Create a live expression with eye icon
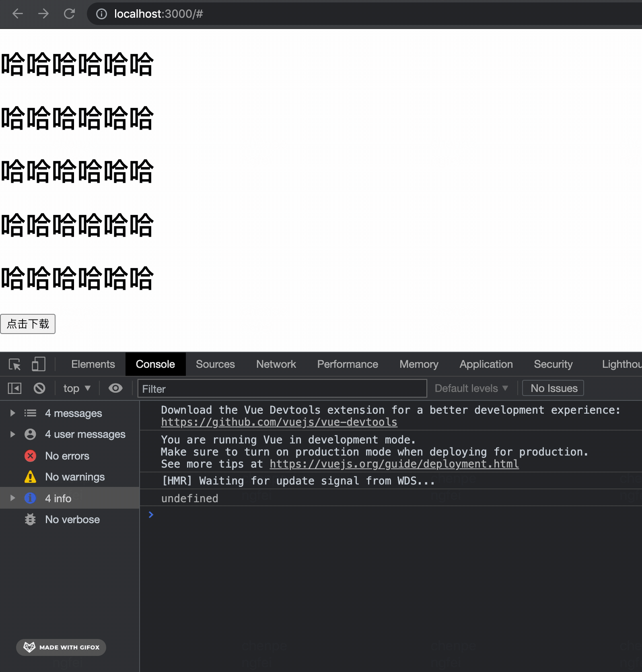 click(x=115, y=388)
